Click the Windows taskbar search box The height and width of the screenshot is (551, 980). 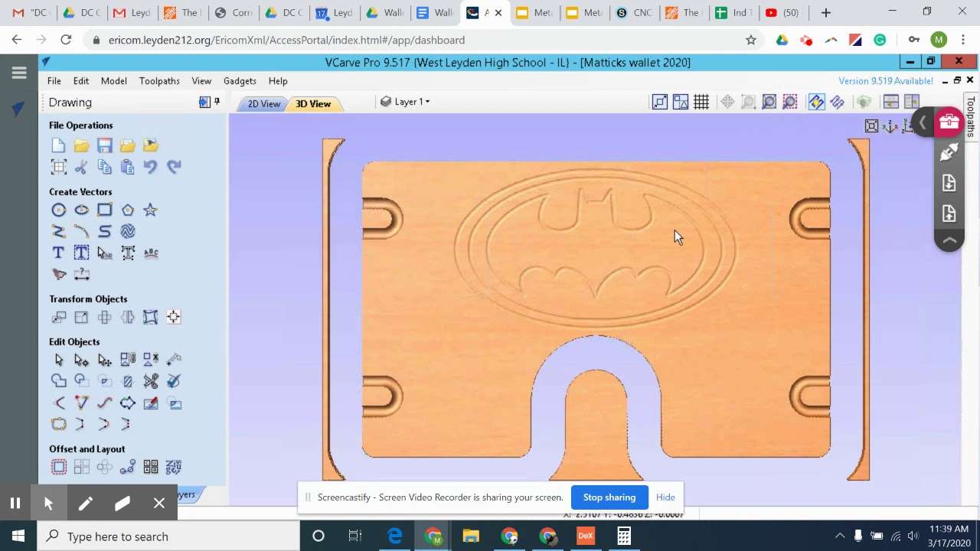click(168, 536)
